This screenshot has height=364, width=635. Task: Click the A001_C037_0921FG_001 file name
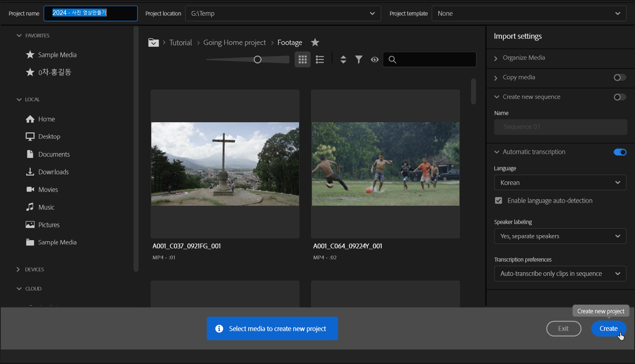(187, 246)
